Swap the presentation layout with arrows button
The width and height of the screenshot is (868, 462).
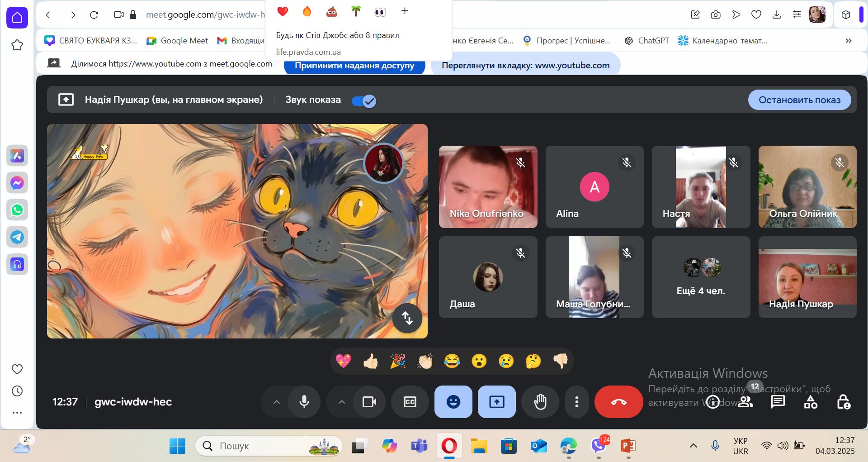[x=407, y=318]
